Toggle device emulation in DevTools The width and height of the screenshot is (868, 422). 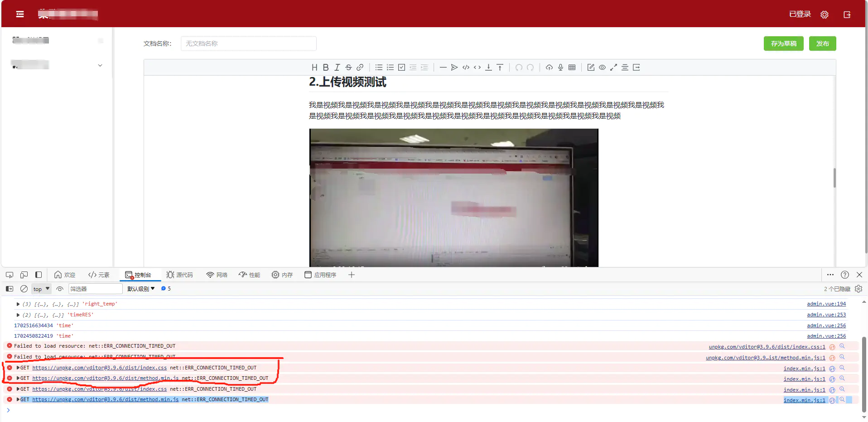click(x=24, y=275)
